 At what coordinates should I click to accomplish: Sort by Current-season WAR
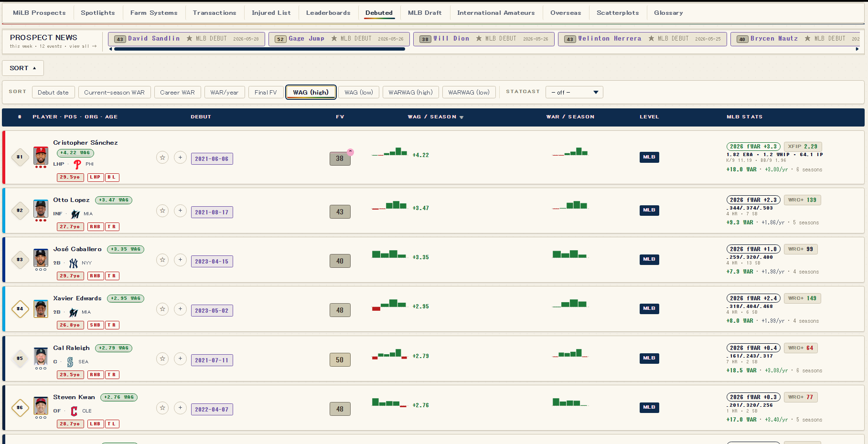click(x=114, y=92)
